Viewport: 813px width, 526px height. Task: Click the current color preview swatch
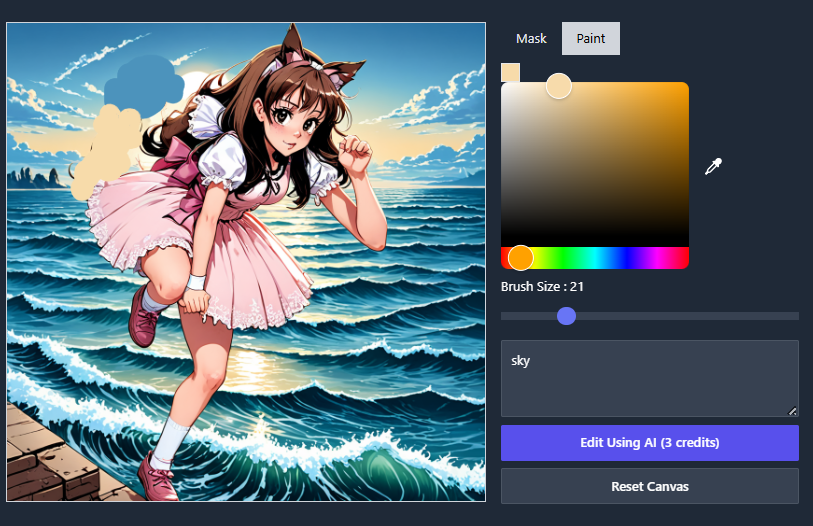pyautogui.click(x=510, y=73)
